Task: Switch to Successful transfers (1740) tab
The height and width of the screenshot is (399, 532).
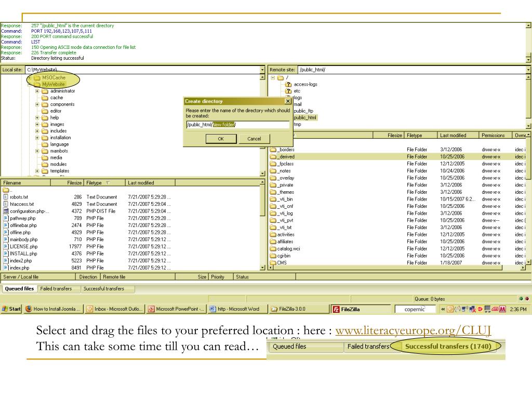Action: click(448, 347)
